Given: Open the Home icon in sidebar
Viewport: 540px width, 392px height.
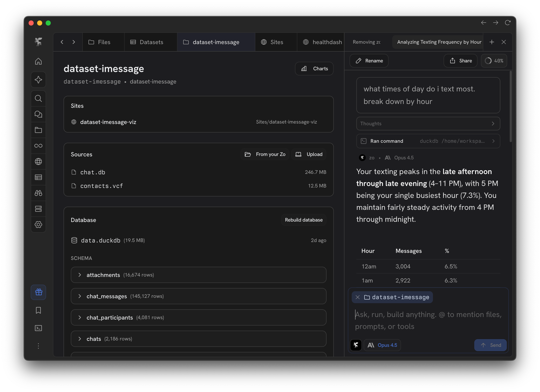Looking at the screenshot, I should pyautogui.click(x=38, y=61).
